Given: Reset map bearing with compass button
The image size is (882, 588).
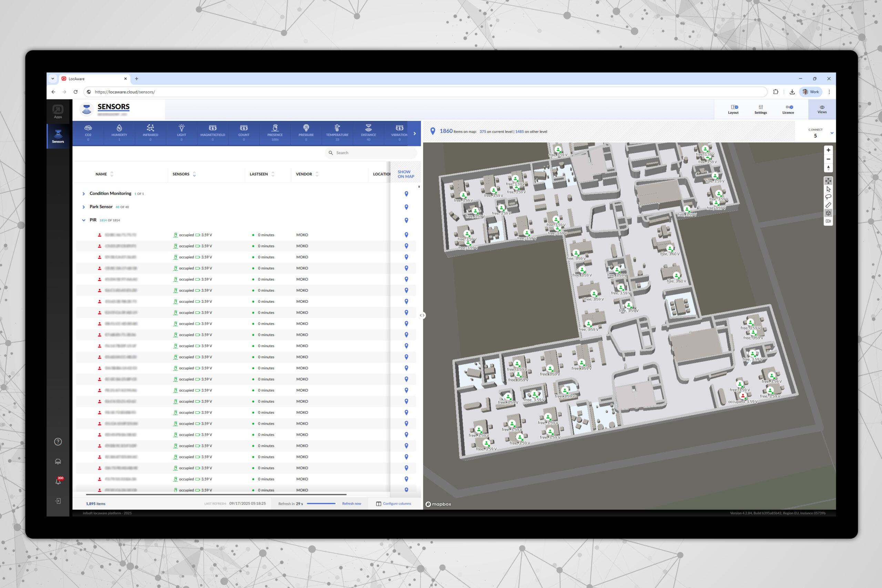Looking at the screenshot, I should click(828, 168).
